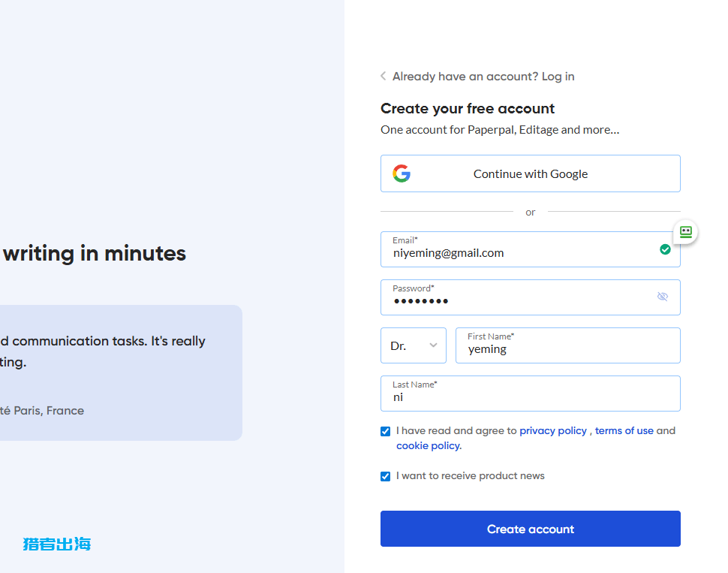The height and width of the screenshot is (573, 728).
Task: Focus the Email input field
Action: tap(530, 249)
